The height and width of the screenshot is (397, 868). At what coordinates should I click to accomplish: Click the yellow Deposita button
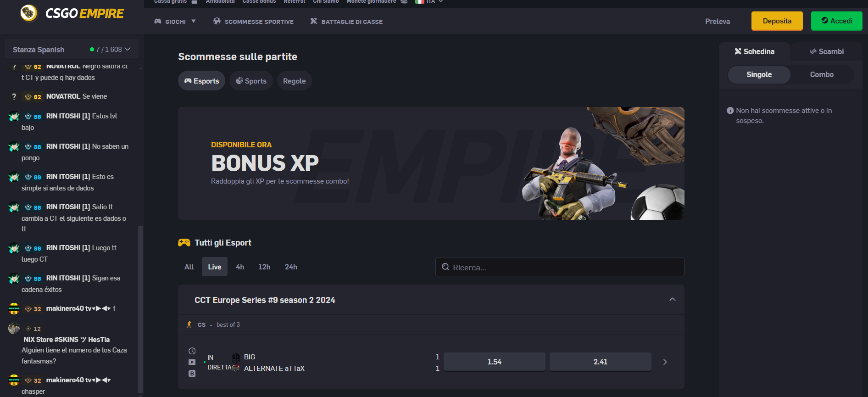coord(777,21)
